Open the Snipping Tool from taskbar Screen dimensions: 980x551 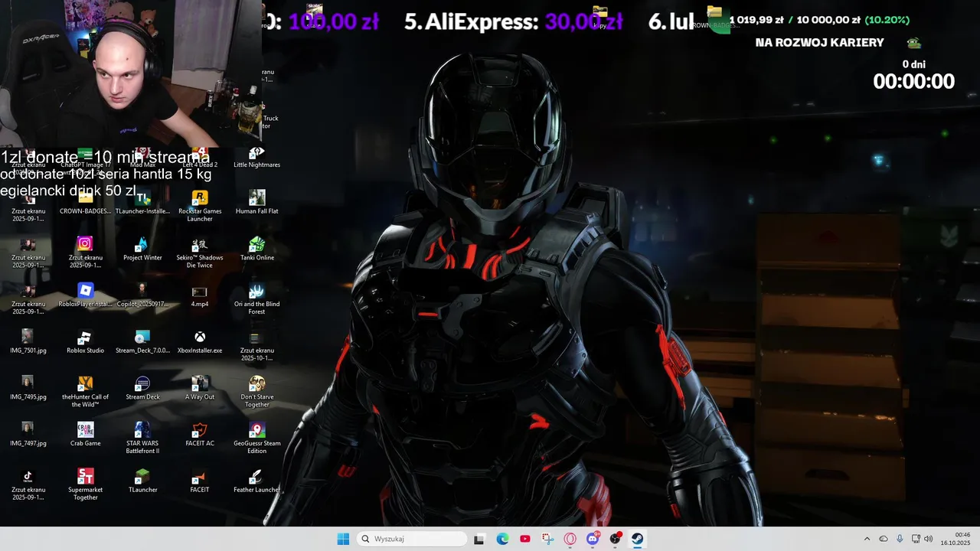547,539
